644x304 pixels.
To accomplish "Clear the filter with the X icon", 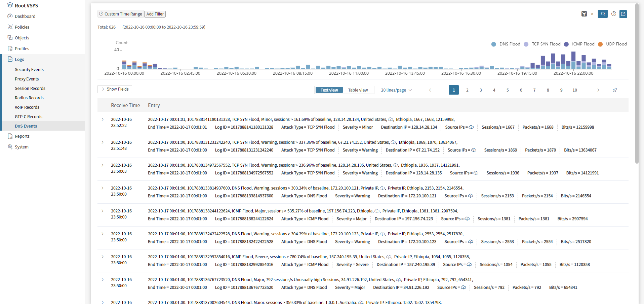I will [592, 14].
